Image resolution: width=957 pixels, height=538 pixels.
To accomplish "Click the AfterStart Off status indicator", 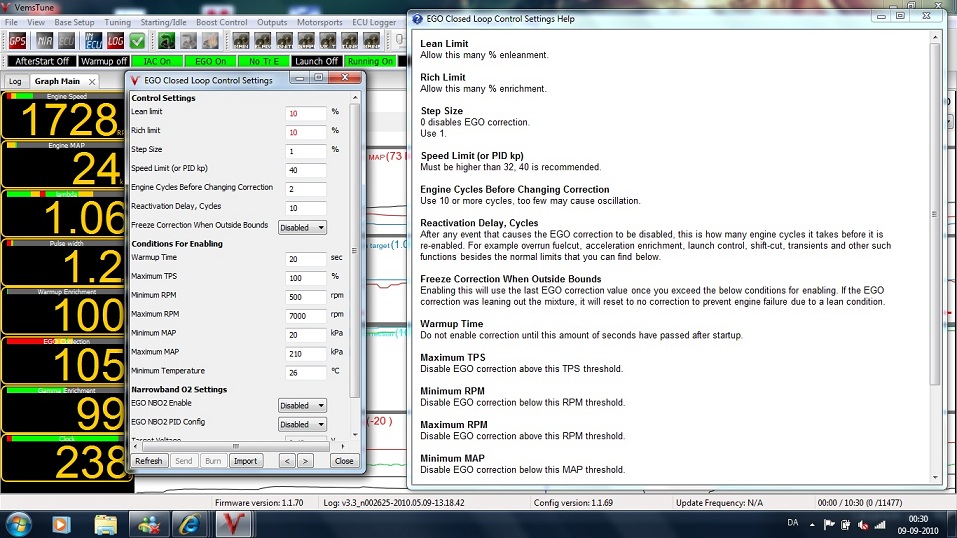I will coord(42,61).
